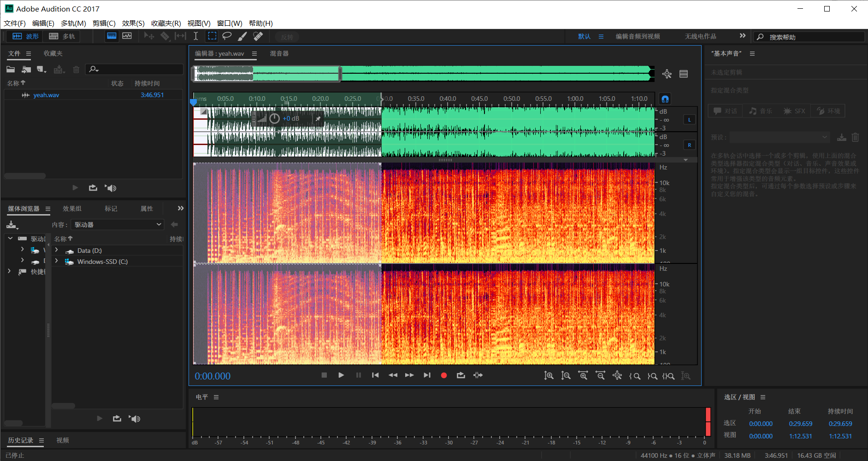Viewport: 868px width, 461px height.
Task: Open the 驱动器 content dropdown
Action: pos(118,225)
